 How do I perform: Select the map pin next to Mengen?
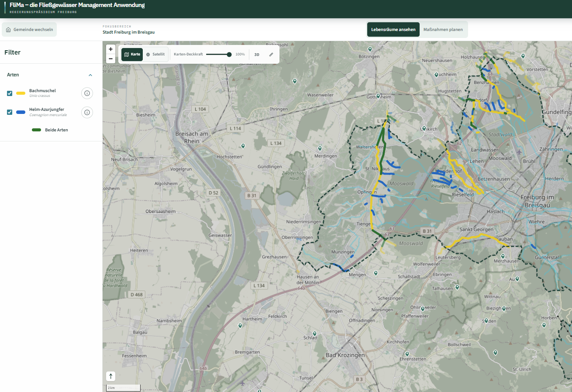(376, 273)
